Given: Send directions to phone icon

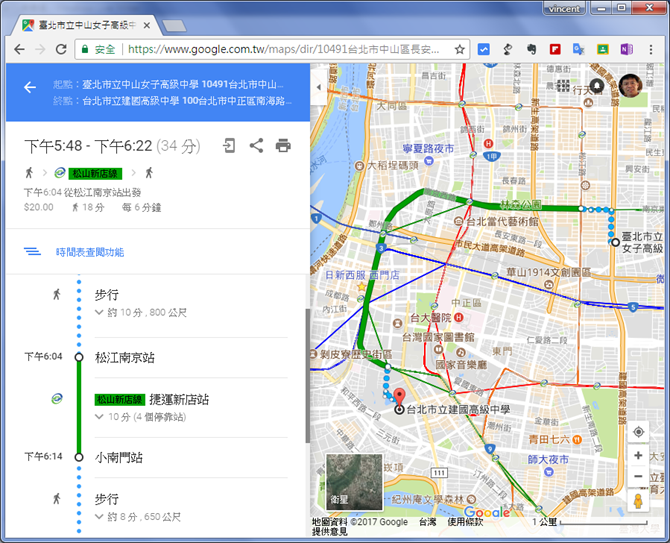Looking at the screenshot, I should point(229,146).
